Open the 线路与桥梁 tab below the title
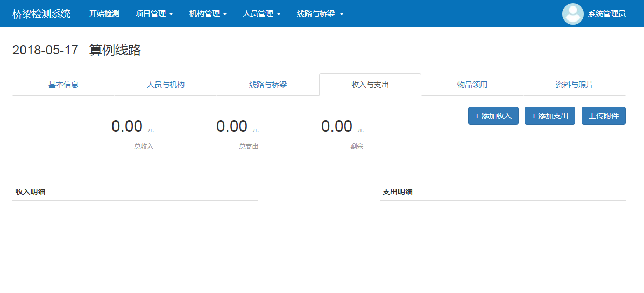 point(268,85)
